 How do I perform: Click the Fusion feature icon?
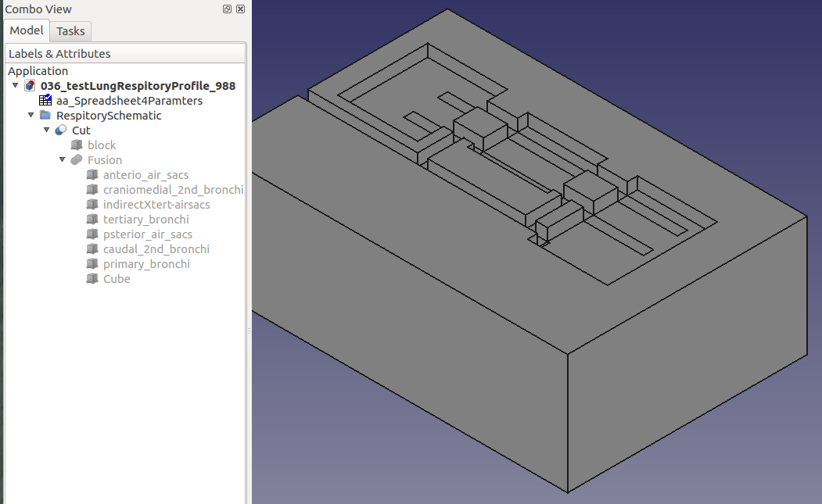coord(77,160)
